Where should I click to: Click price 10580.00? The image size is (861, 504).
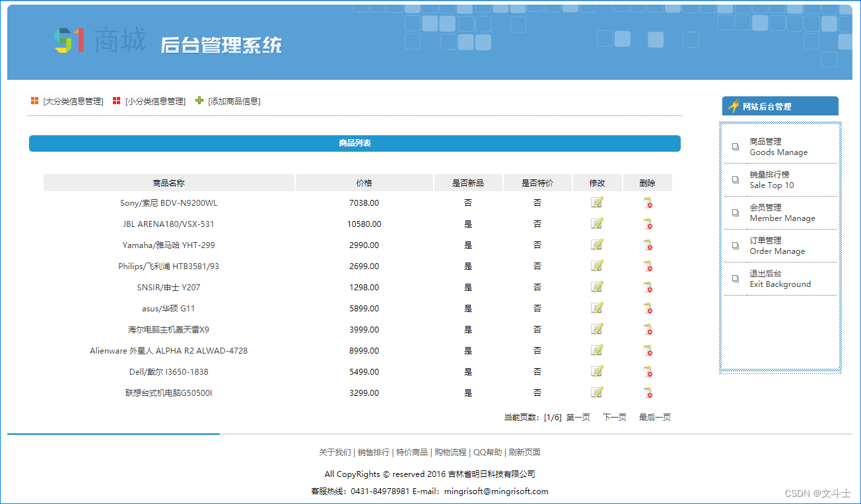point(364,224)
